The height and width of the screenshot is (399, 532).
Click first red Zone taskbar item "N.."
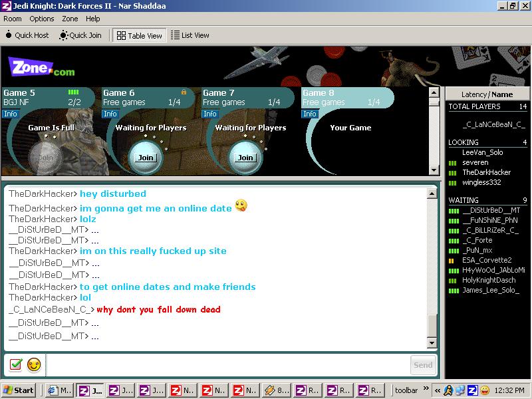(183, 390)
